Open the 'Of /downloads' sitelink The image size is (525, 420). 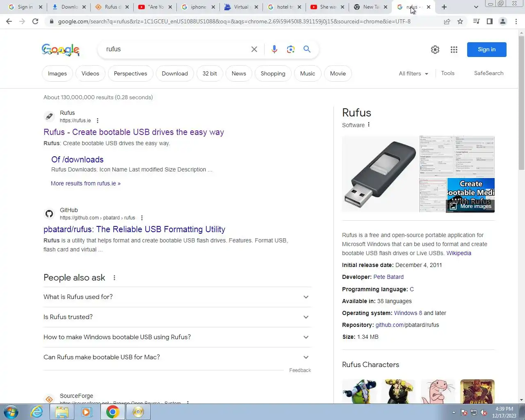coord(77,160)
